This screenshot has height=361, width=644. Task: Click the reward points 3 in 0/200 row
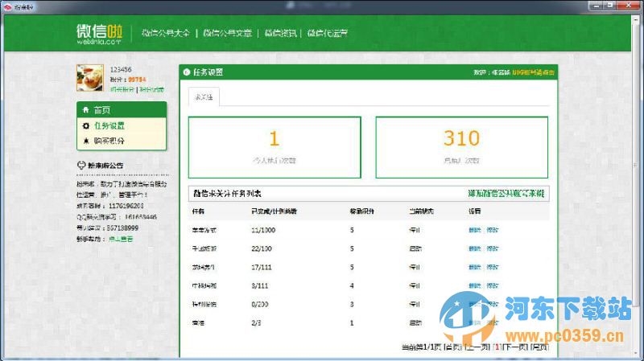(x=352, y=305)
